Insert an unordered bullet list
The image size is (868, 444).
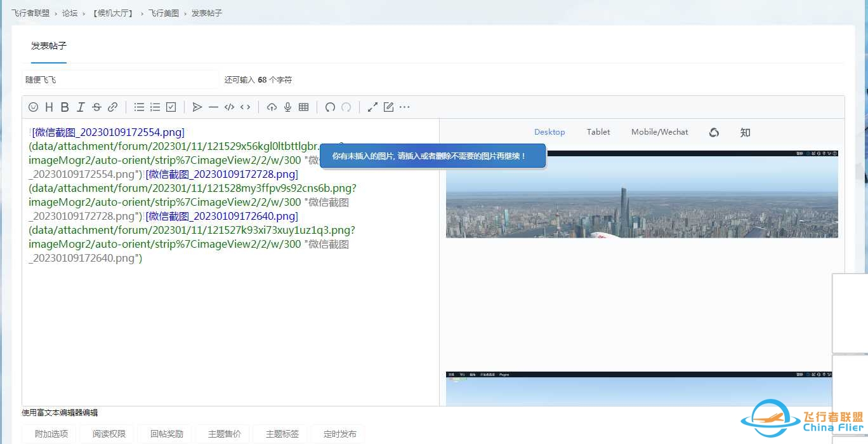(x=139, y=107)
